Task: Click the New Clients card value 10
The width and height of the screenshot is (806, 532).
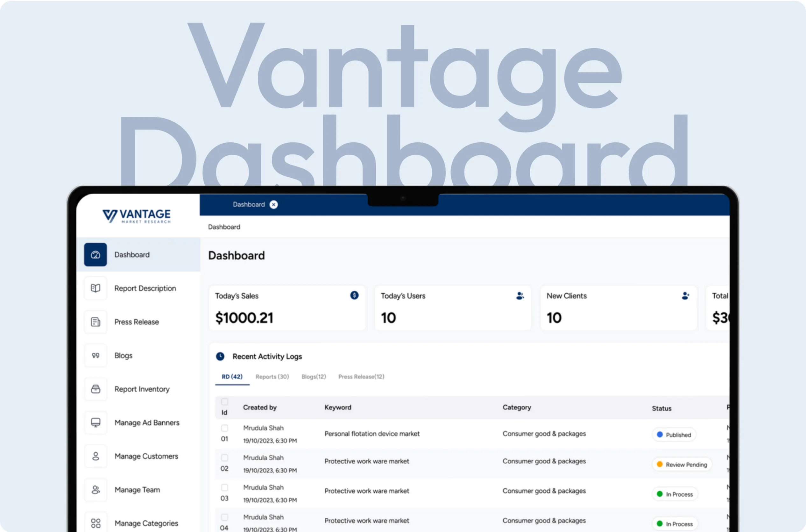Action: click(554, 318)
